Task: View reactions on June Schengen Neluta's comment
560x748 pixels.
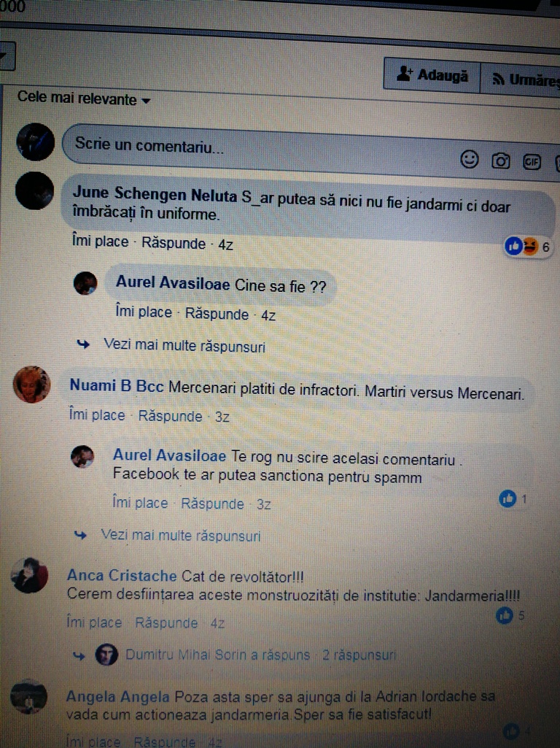Action: click(x=528, y=247)
